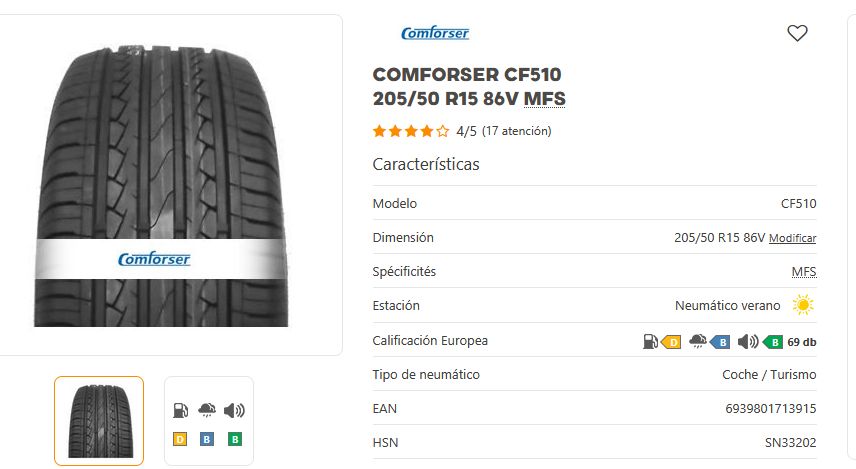Click wet grip rain cloud icon in rating row
This screenshot has width=856, height=469.
click(x=698, y=341)
